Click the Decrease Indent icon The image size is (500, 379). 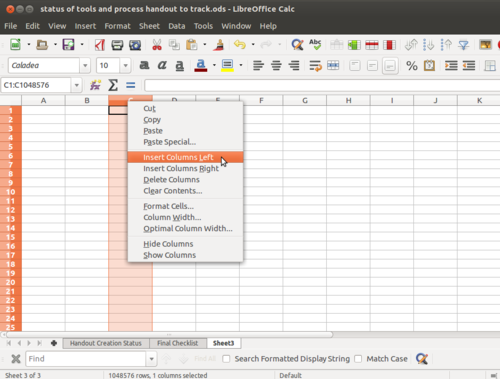tap(469, 65)
